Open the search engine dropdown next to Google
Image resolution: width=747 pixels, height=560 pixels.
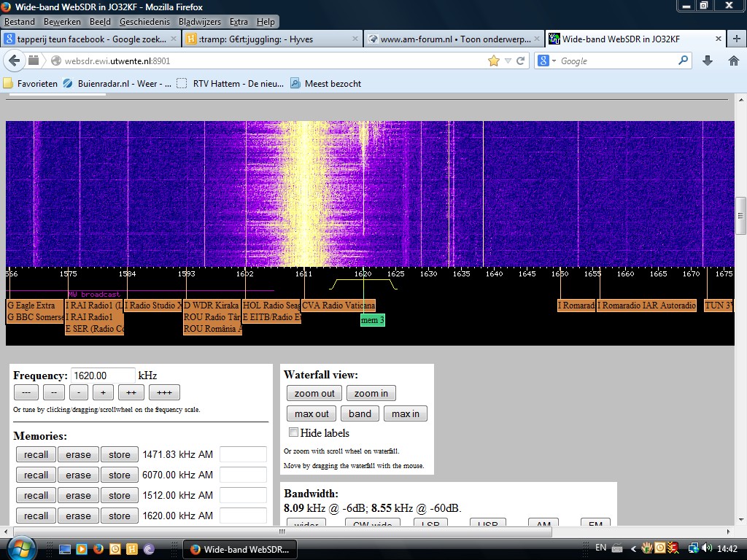pyautogui.click(x=554, y=61)
